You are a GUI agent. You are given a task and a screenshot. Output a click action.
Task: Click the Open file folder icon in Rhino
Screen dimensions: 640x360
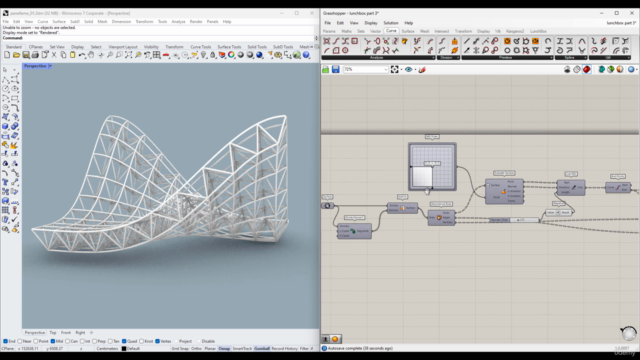click(16, 55)
